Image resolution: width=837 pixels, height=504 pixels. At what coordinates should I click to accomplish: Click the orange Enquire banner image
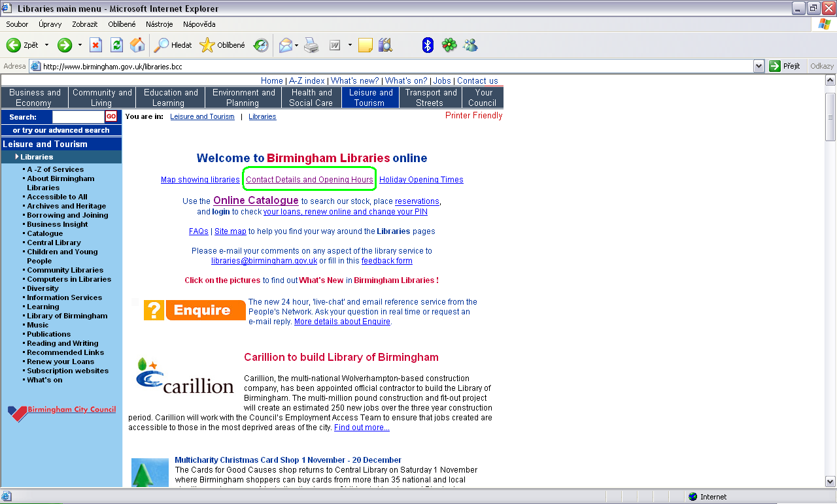195,310
